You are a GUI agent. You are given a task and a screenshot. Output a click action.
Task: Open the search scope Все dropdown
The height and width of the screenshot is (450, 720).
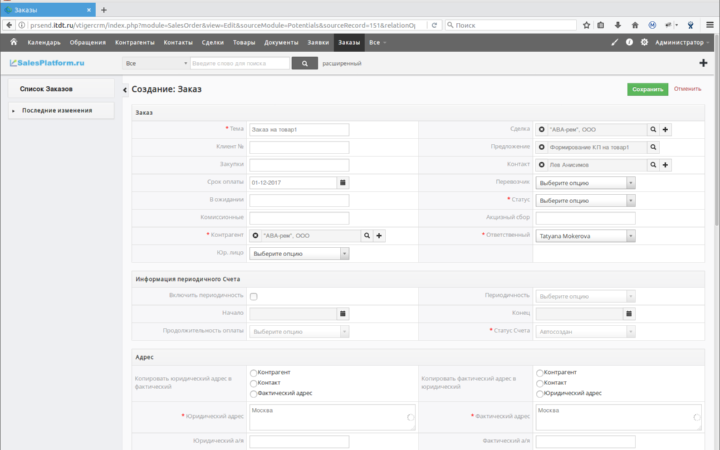(156, 63)
